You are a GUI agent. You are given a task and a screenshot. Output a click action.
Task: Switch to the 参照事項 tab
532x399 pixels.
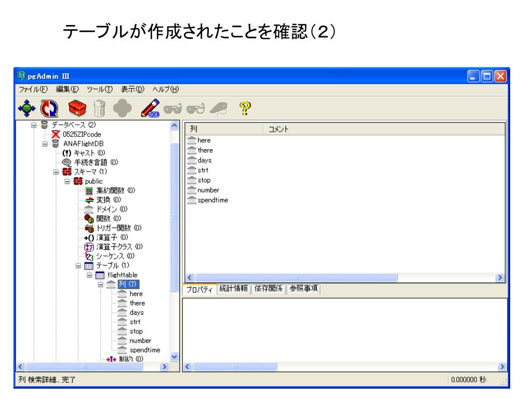click(303, 288)
